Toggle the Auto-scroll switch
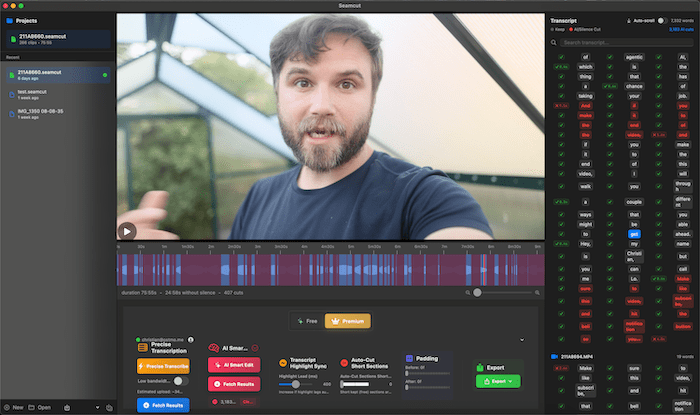Viewport: 700px width, 415px height. [662, 20]
